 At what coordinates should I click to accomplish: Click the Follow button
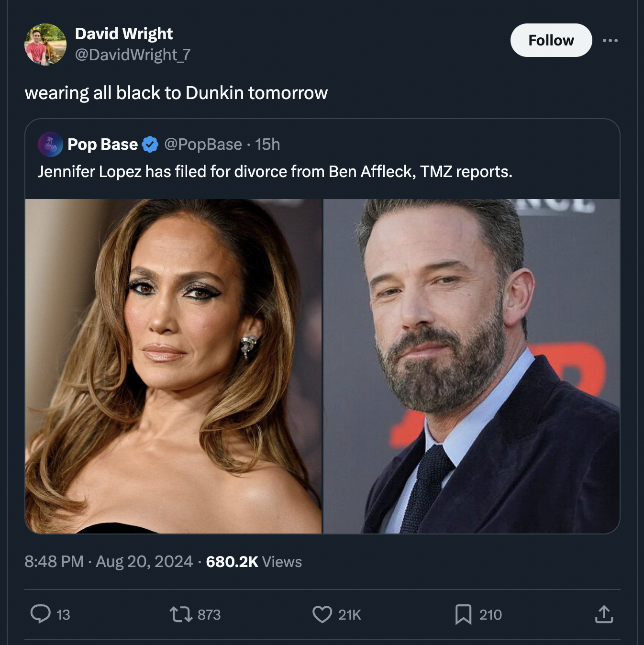[551, 40]
